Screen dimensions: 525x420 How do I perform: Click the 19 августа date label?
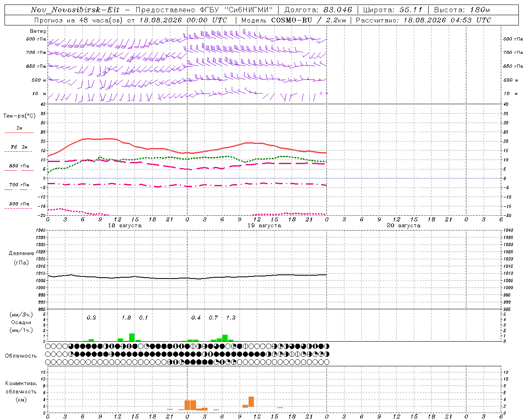click(x=264, y=226)
